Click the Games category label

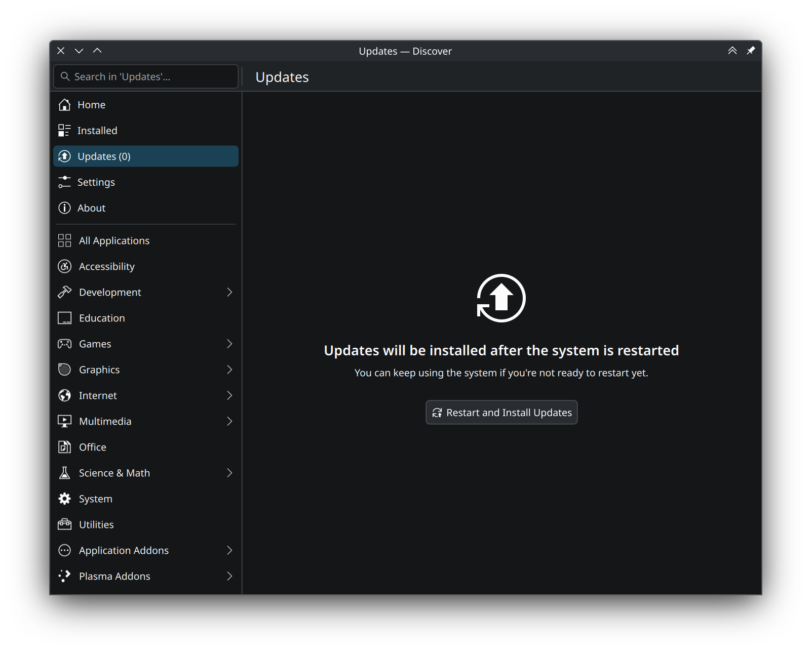coord(95,344)
